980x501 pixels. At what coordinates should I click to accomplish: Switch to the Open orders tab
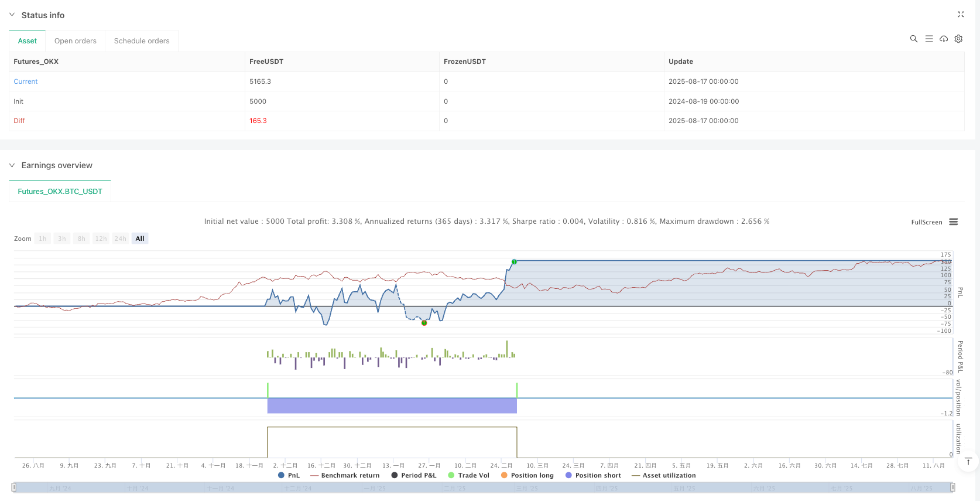[x=75, y=41]
